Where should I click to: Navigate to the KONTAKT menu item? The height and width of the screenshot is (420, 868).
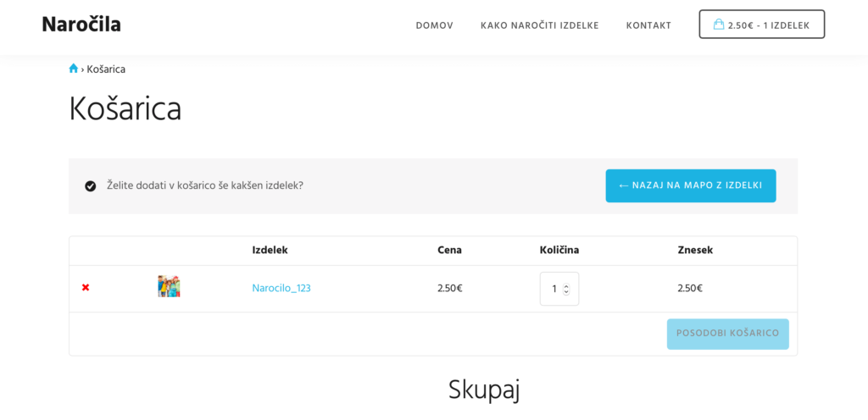pyautogui.click(x=648, y=25)
